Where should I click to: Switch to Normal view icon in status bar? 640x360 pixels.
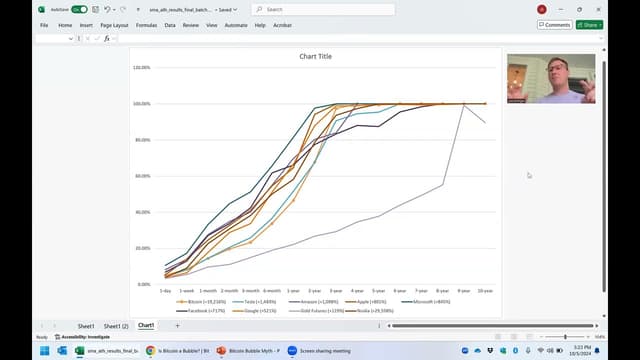(498, 337)
